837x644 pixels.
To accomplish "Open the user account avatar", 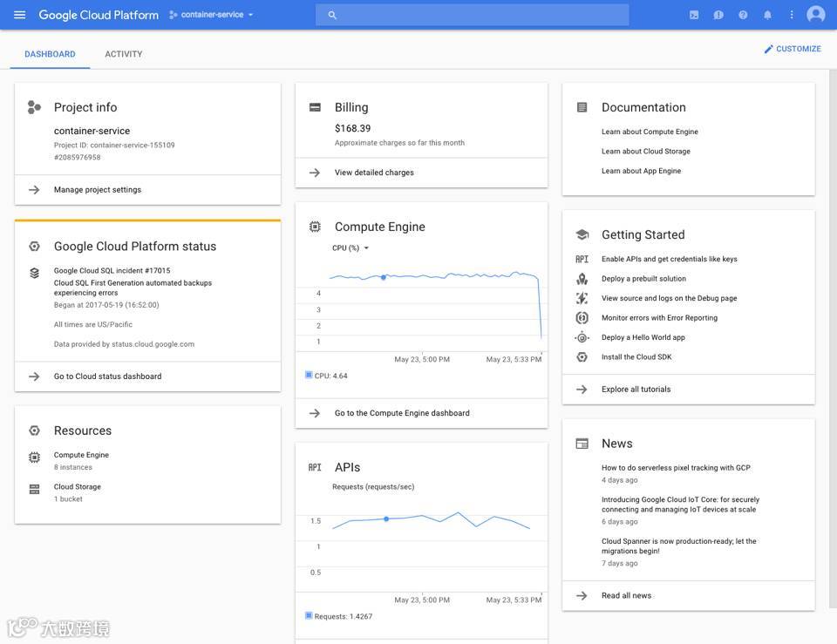I will [816, 15].
